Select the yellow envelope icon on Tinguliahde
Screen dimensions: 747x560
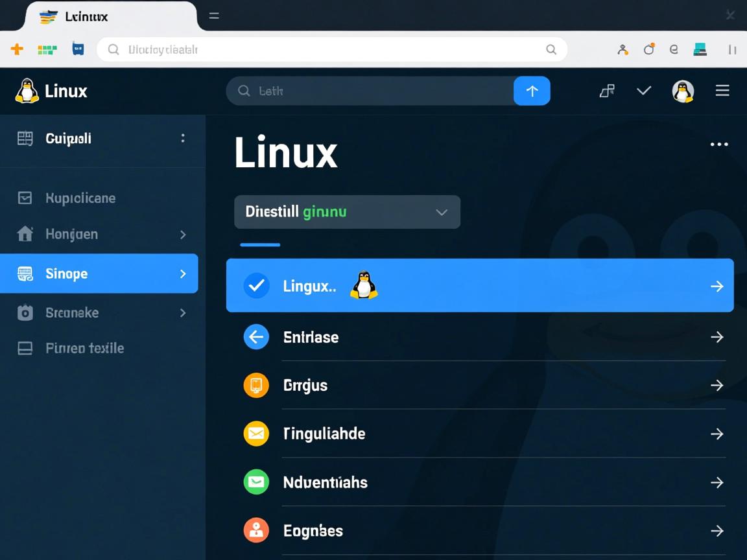pyautogui.click(x=256, y=434)
